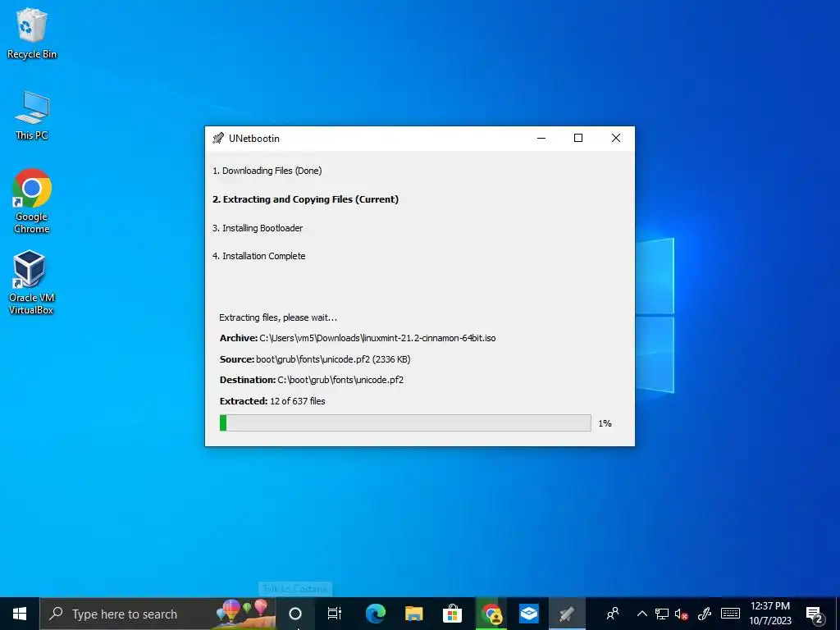Select the Google Chrome desktop shortcut
The image size is (840, 630).
coord(32,202)
